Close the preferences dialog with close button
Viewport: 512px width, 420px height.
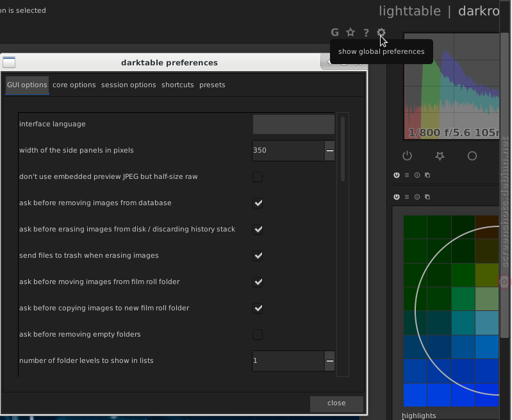click(x=336, y=403)
